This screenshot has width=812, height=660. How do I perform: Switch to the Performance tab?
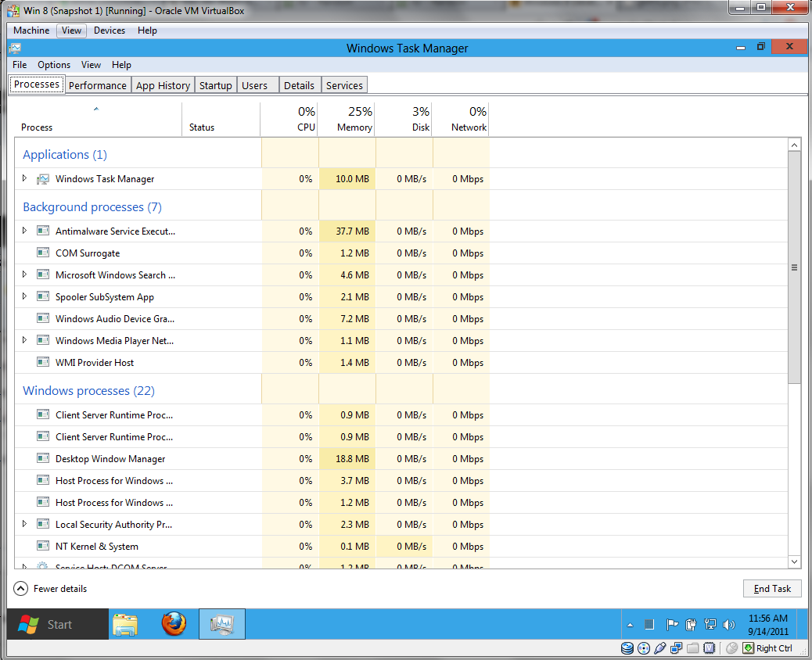[x=97, y=85]
